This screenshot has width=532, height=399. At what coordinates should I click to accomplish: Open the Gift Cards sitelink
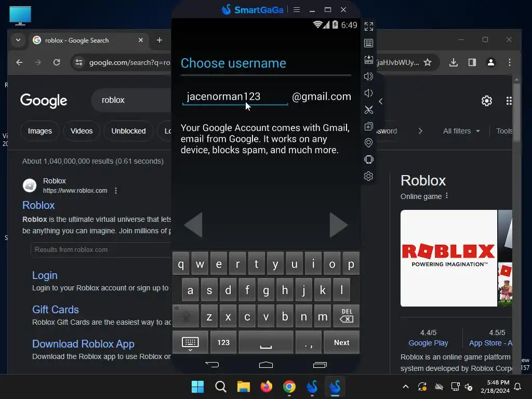point(55,310)
